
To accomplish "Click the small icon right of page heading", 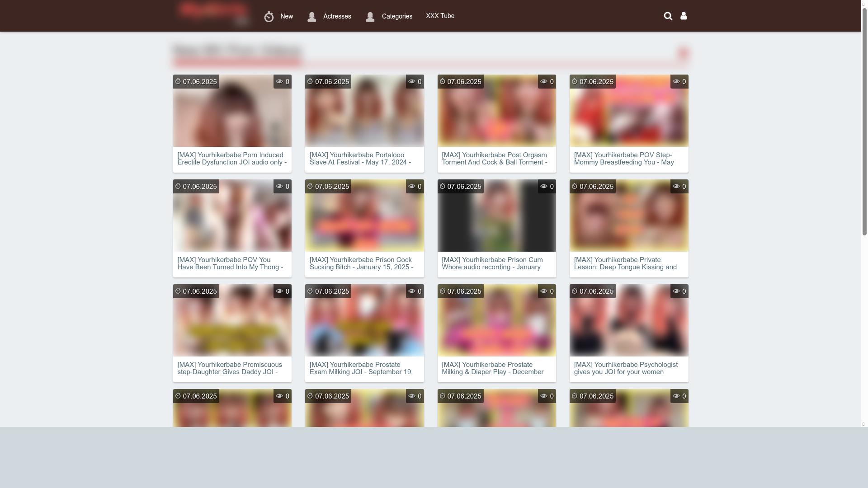I will tap(683, 53).
